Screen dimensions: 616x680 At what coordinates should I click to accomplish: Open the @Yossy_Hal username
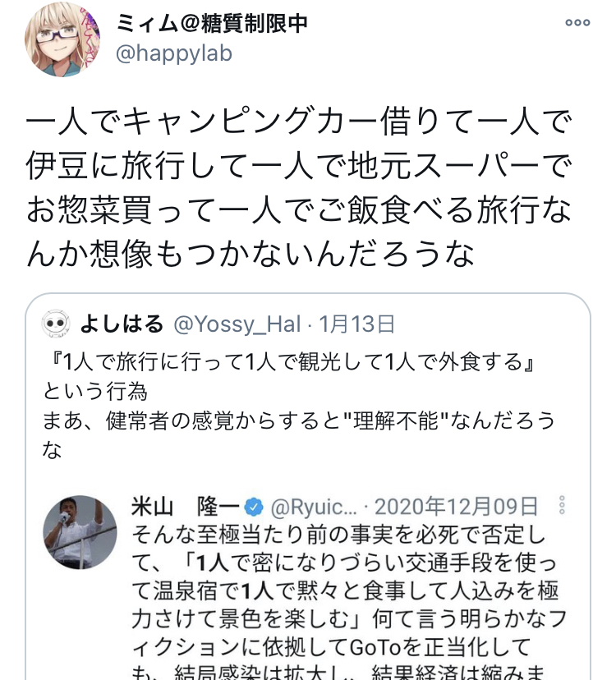[x=237, y=324]
